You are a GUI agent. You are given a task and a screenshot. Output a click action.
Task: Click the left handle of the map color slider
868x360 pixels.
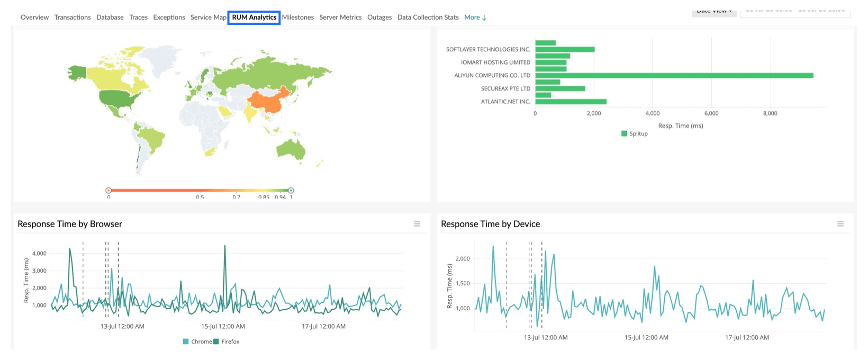108,190
